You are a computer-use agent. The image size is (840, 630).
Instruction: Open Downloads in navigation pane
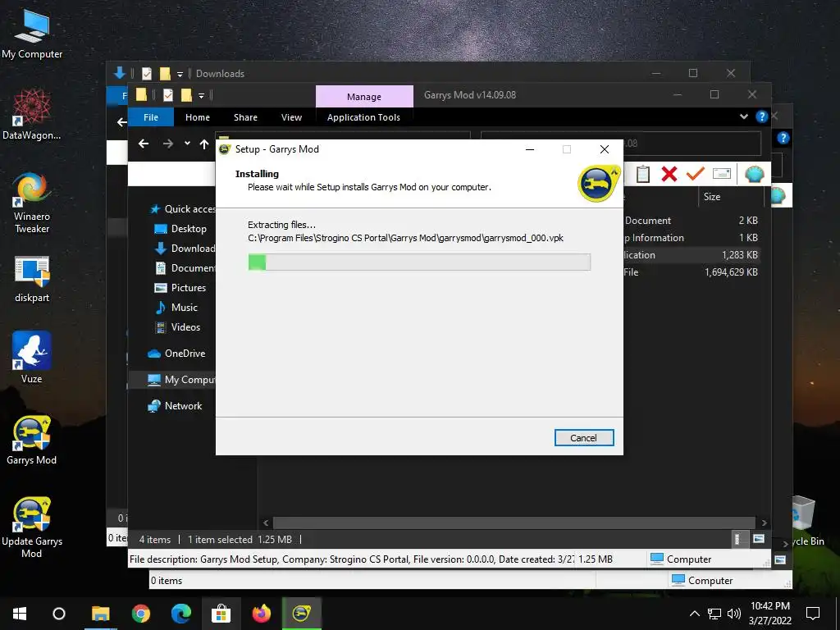click(x=185, y=249)
